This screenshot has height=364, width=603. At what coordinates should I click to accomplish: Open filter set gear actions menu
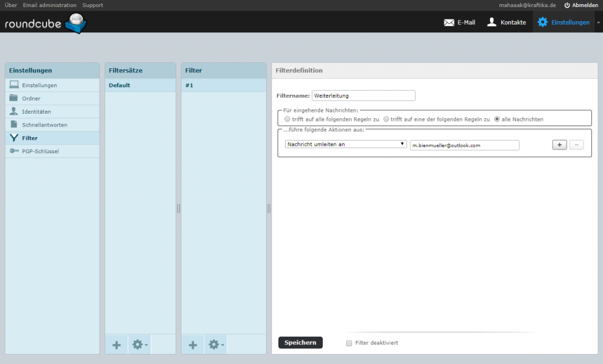click(140, 345)
